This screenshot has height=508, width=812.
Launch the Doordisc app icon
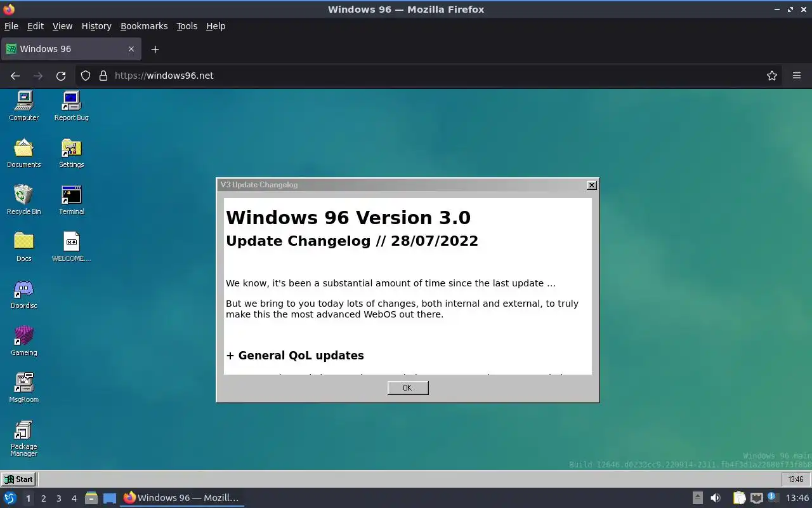pyautogui.click(x=24, y=294)
